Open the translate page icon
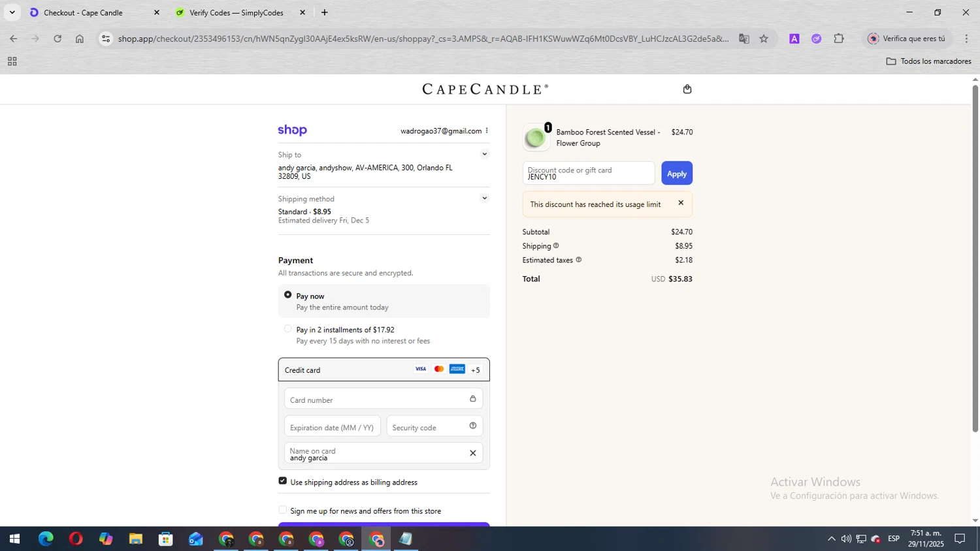Screen dimensions: 980x551 click(744, 39)
